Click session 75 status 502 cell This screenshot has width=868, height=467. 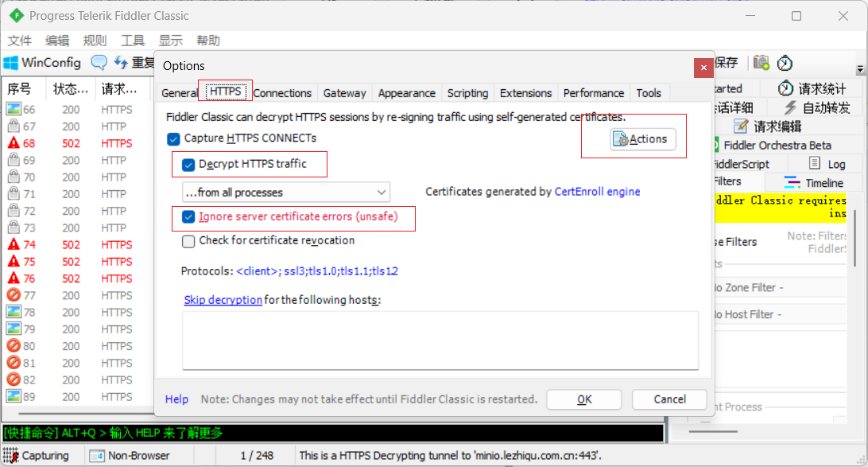coord(71,262)
